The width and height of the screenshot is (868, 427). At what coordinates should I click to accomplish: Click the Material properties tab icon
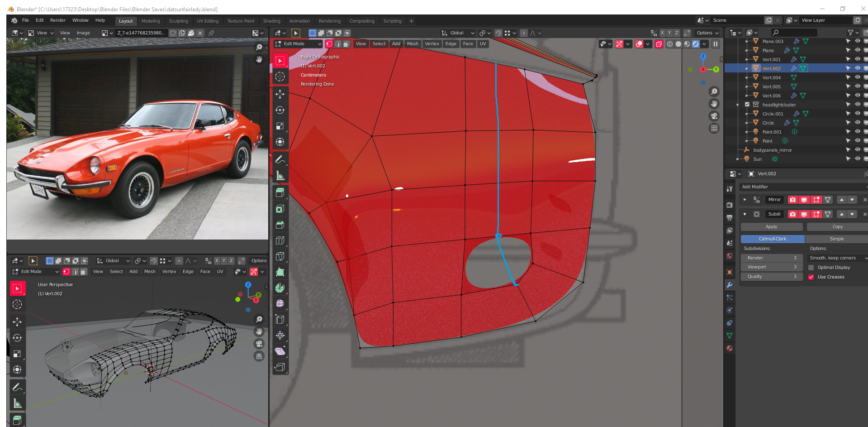[729, 348]
